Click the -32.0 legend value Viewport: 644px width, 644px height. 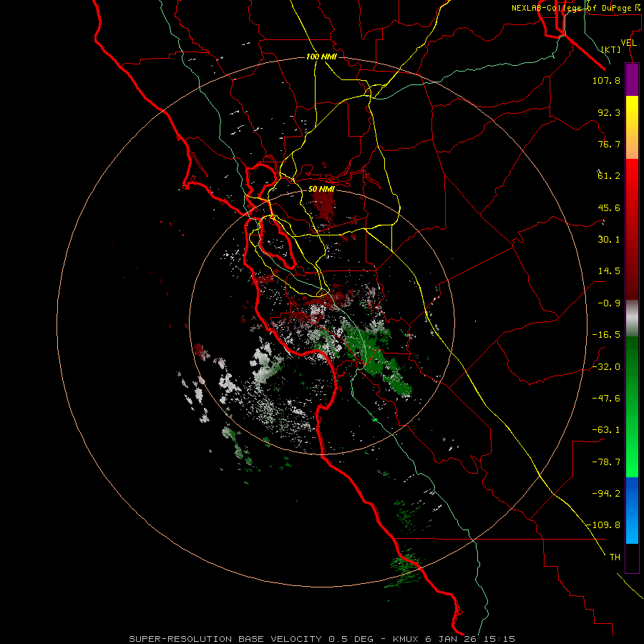[x=606, y=367]
